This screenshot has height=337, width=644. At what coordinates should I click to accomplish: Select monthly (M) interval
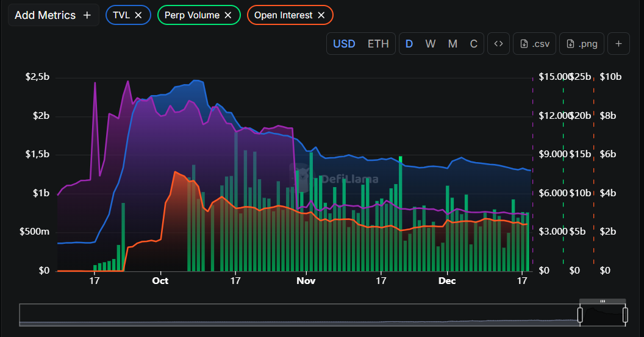(453, 44)
